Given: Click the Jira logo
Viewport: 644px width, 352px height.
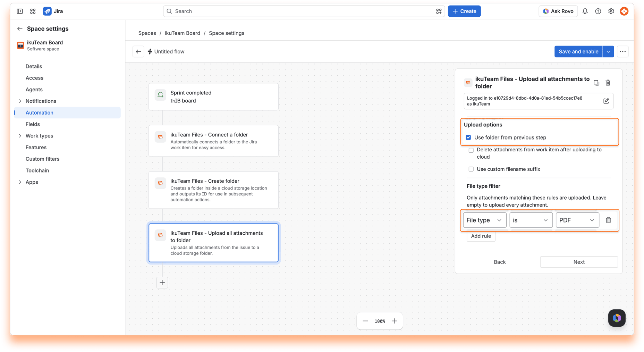Looking at the screenshot, I should click(x=53, y=11).
